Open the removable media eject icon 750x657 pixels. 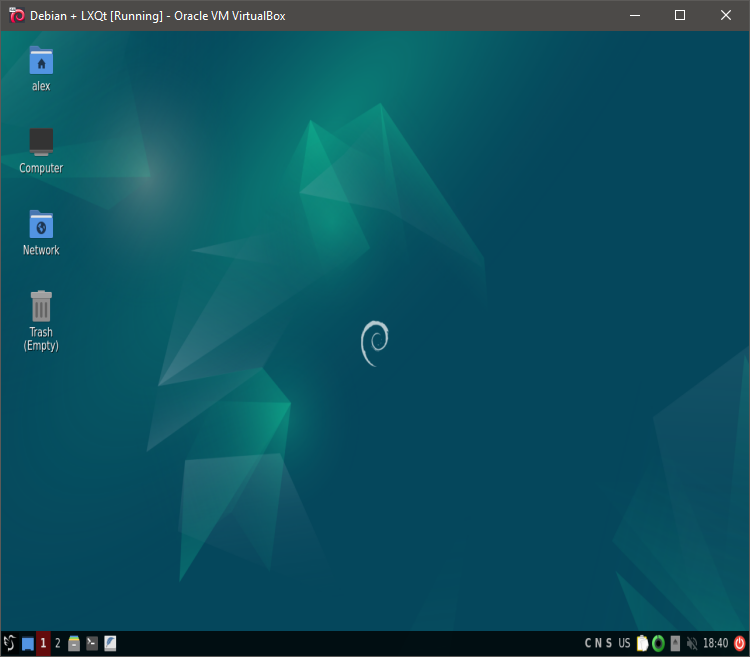click(675, 643)
